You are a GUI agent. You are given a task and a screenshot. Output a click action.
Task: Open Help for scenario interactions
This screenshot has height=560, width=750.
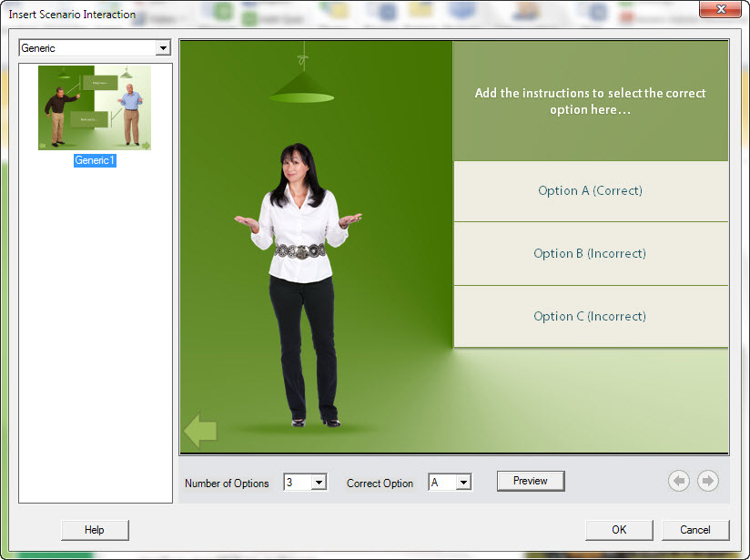pos(95,530)
